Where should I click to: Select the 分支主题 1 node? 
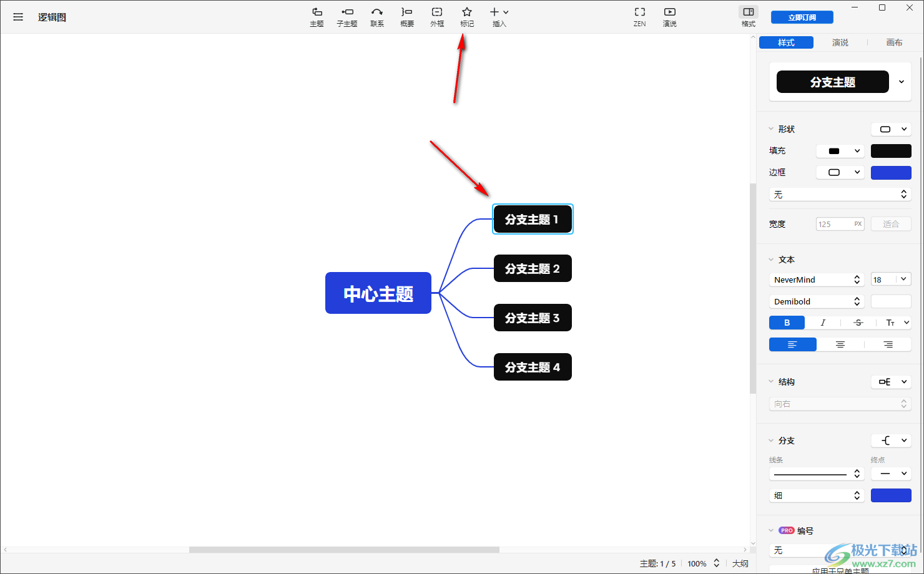(x=533, y=219)
